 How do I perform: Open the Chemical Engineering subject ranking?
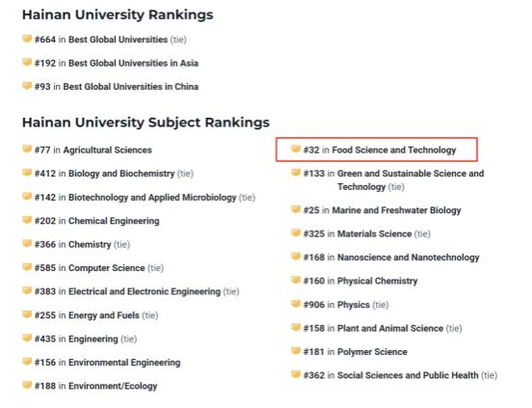pyautogui.click(x=114, y=221)
